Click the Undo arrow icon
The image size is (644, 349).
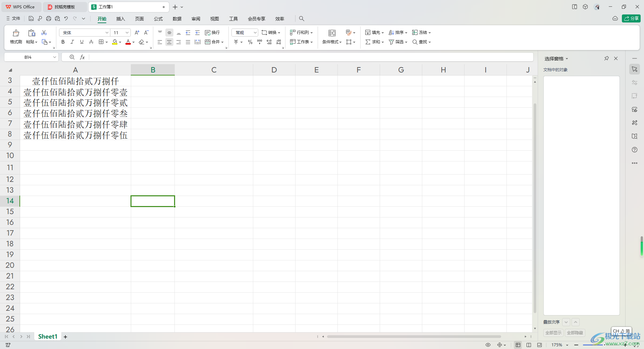point(66,19)
